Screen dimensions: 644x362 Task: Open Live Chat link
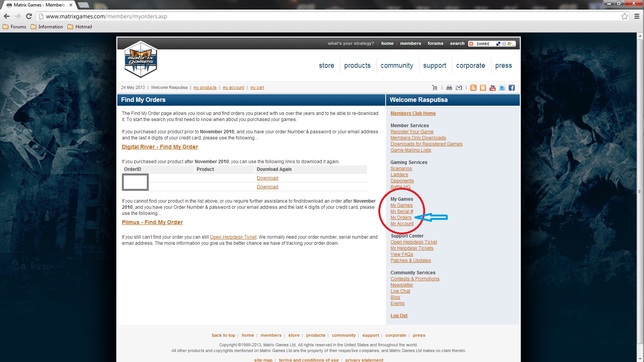(x=400, y=291)
